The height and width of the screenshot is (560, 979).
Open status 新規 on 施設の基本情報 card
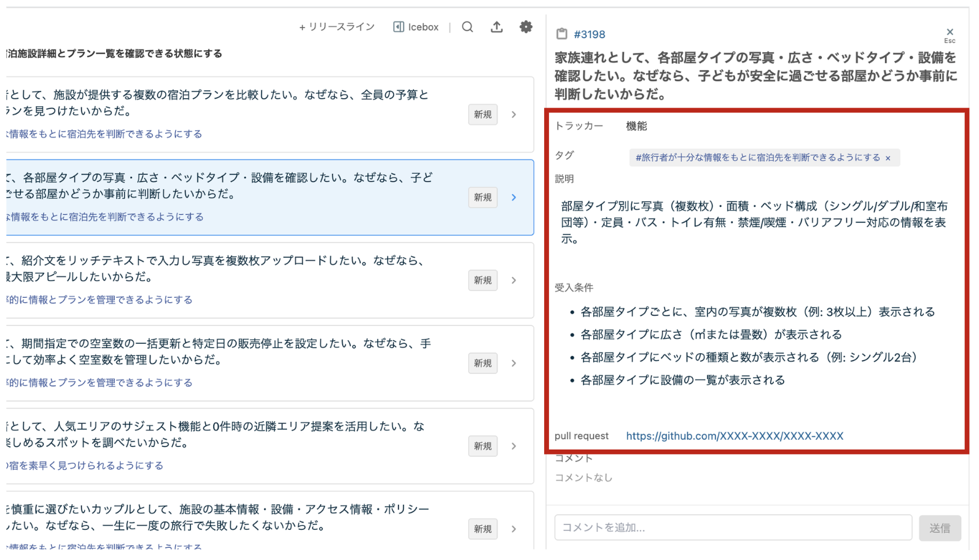[x=483, y=529]
